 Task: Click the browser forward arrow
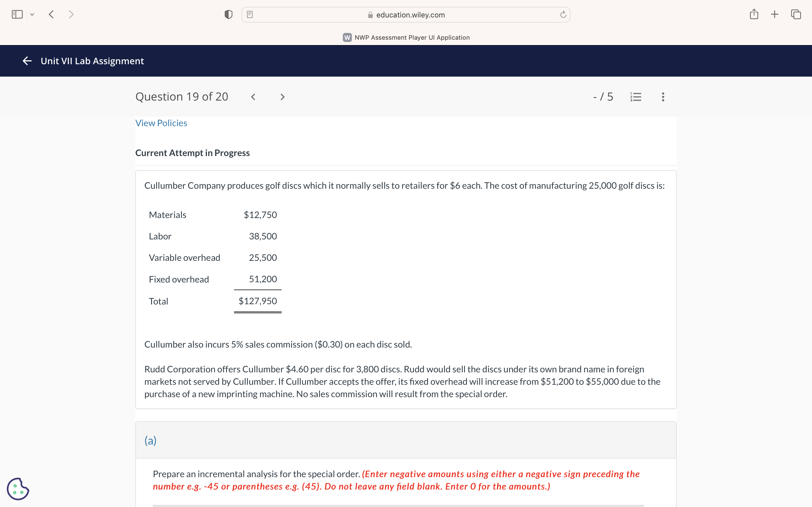click(x=71, y=14)
